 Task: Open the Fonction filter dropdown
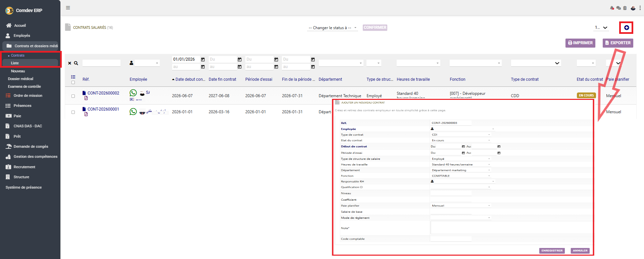pos(476,63)
